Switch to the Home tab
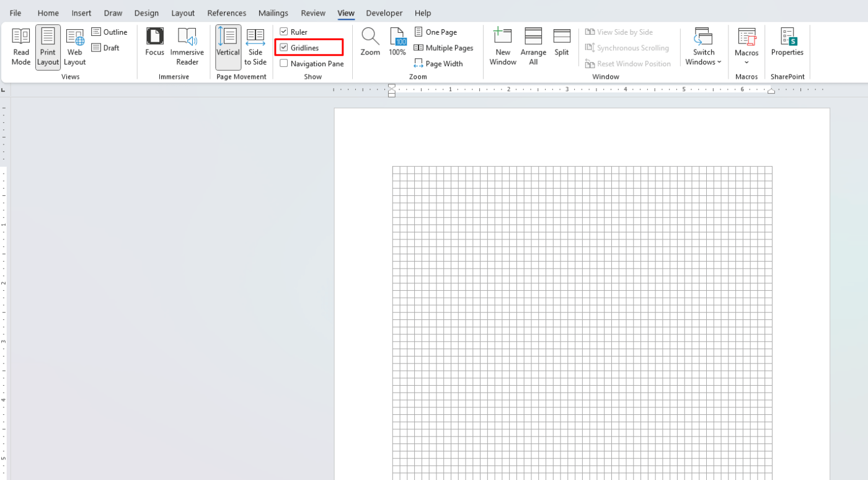The width and height of the screenshot is (868, 480). pos(48,13)
